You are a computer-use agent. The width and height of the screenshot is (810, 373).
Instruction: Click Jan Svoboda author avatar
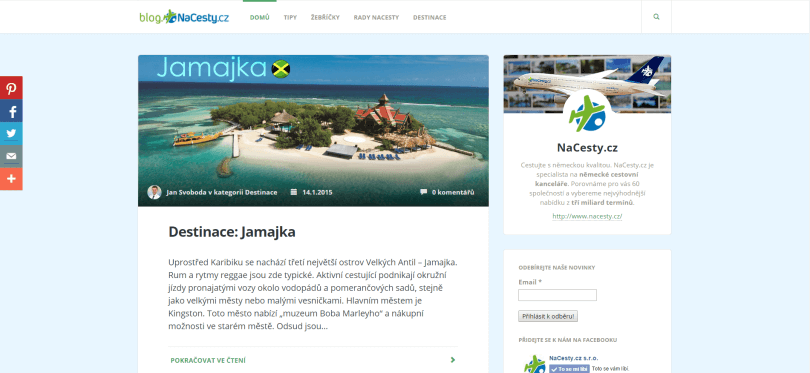pos(154,192)
